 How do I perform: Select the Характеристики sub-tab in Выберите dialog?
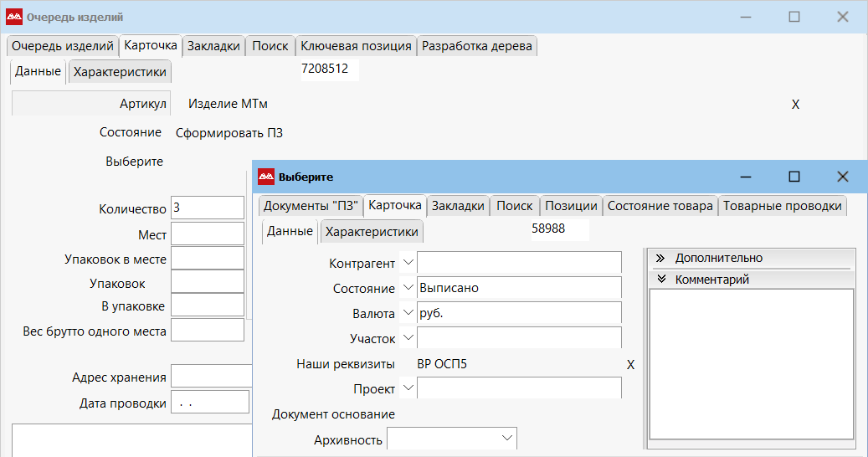coord(371,232)
